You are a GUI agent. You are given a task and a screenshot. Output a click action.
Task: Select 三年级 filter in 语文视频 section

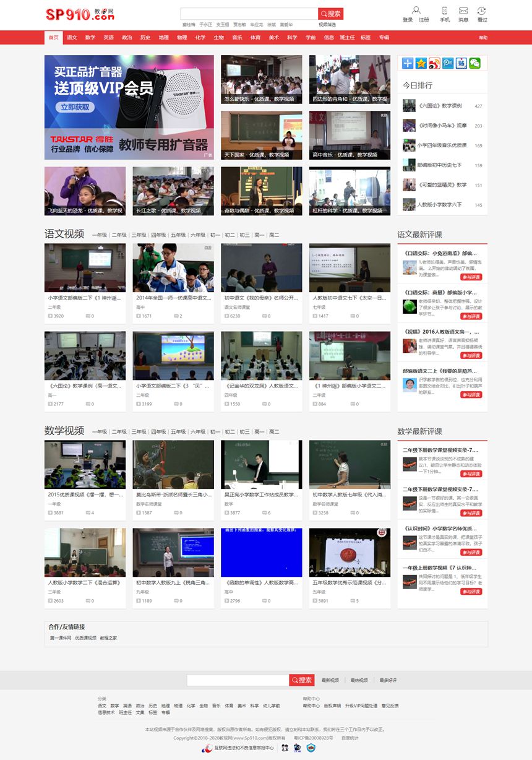pyautogui.click(x=137, y=235)
